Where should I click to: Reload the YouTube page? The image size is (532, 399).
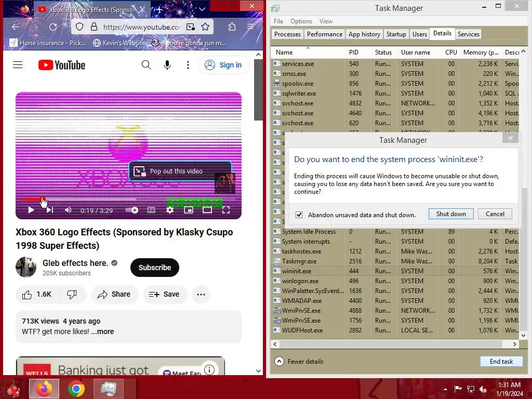tap(53, 27)
